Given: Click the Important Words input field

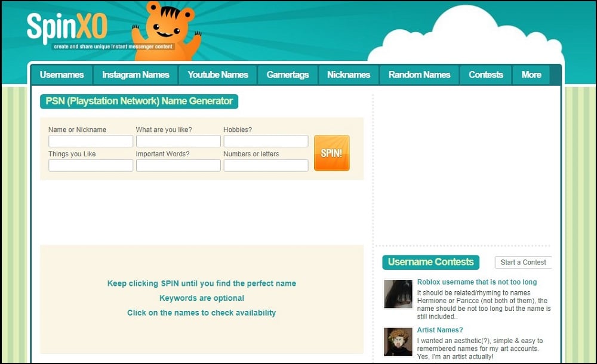Looking at the screenshot, I should tap(178, 166).
